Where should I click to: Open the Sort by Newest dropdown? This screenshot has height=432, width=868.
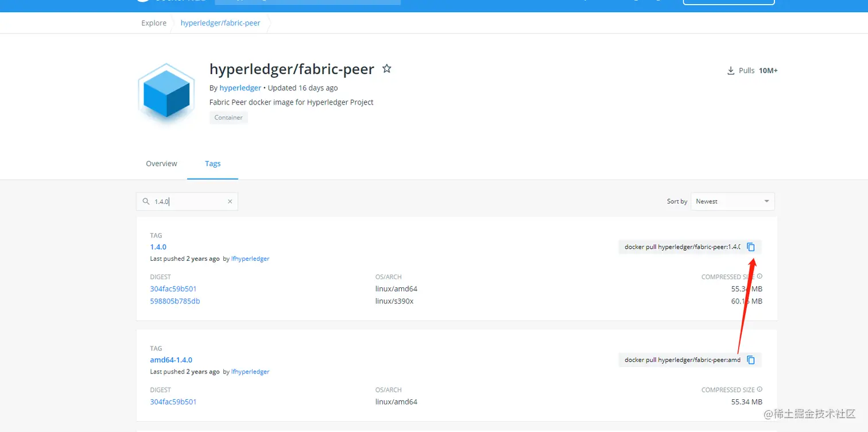point(733,202)
